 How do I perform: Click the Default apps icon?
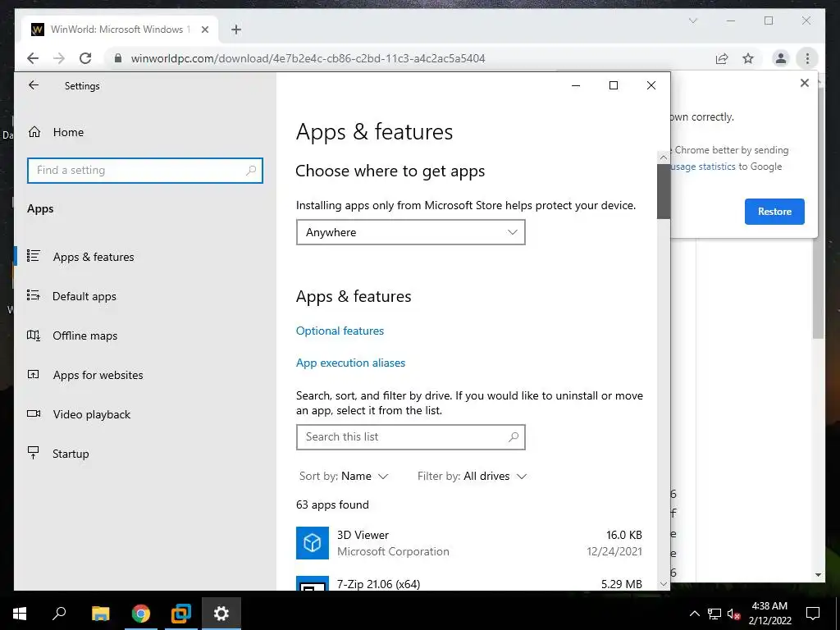[x=33, y=295]
